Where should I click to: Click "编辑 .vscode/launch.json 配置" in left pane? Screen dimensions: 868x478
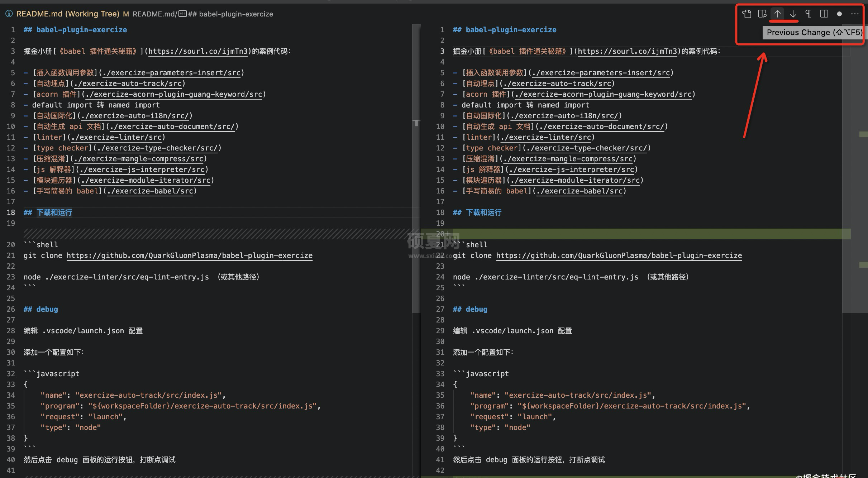click(x=83, y=331)
